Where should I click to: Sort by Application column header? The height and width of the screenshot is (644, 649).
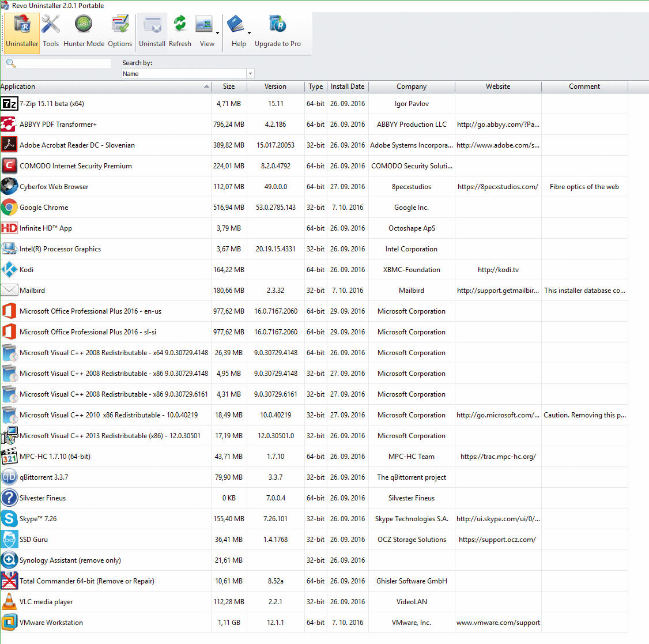click(x=105, y=86)
